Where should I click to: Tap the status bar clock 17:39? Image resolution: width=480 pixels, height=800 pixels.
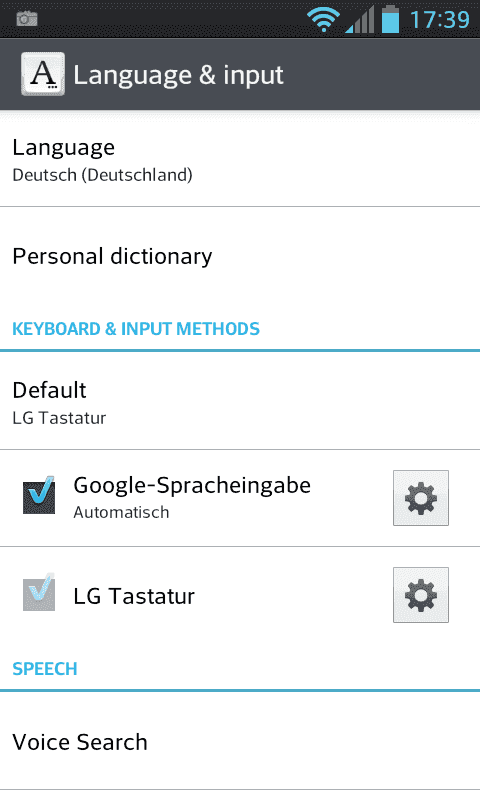[x=440, y=20]
